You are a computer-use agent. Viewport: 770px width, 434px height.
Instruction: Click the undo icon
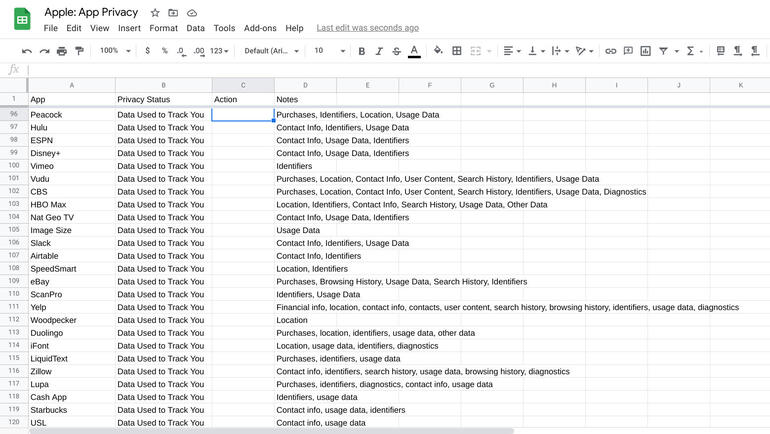(x=27, y=51)
